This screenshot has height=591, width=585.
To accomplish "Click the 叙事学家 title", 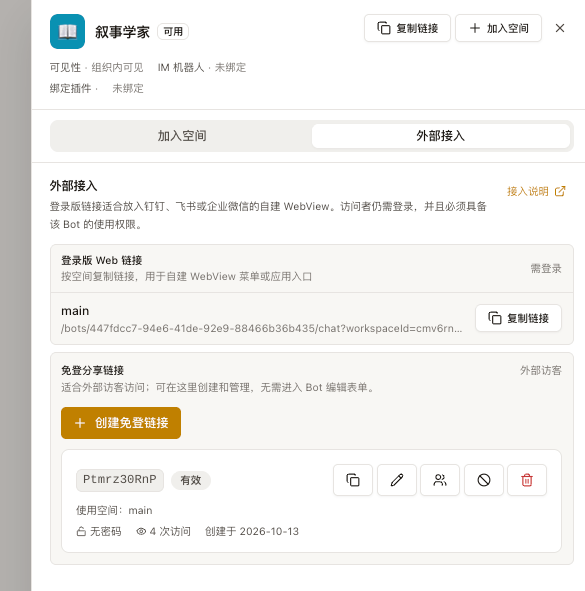I will [122, 32].
